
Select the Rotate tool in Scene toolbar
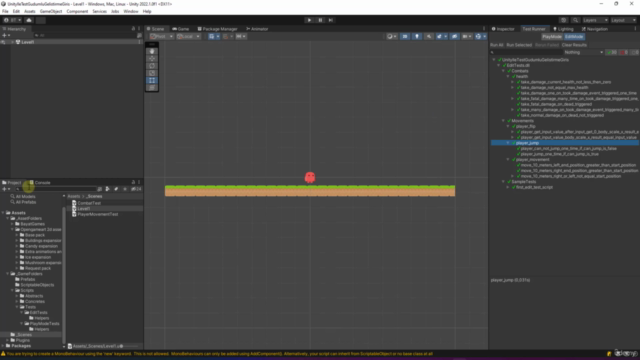[x=152, y=66]
